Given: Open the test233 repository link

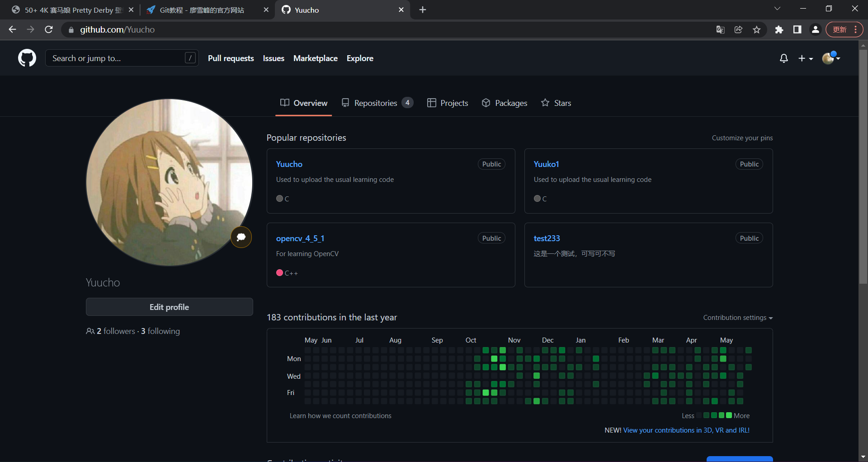Looking at the screenshot, I should (547, 238).
